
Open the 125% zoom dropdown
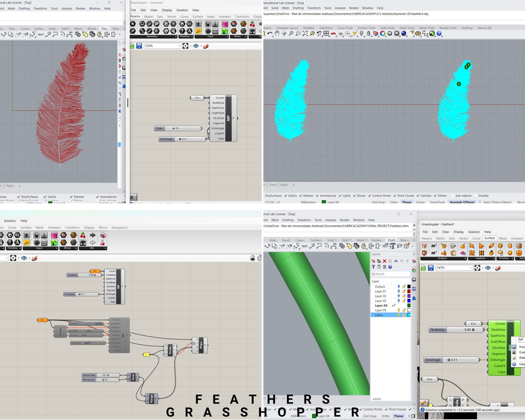click(x=179, y=46)
